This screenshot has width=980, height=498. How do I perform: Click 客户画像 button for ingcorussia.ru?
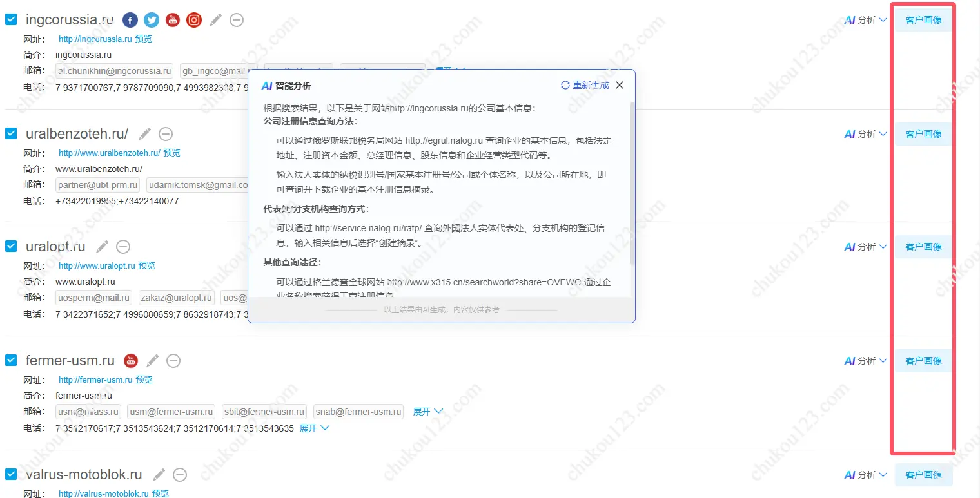click(x=923, y=20)
